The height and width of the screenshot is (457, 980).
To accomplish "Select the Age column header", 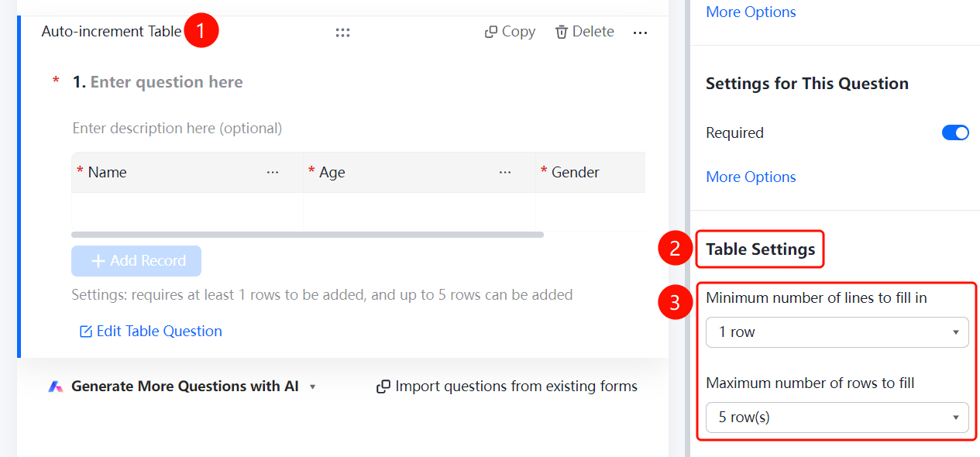I will point(419,172).
